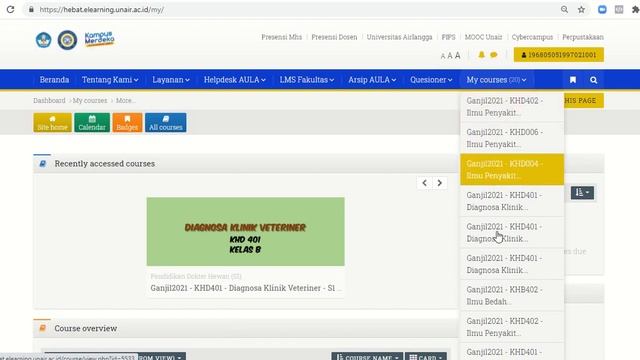Screen dimensions: 640x360
Task: Open search icon in blue navbar
Action: (593, 80)
